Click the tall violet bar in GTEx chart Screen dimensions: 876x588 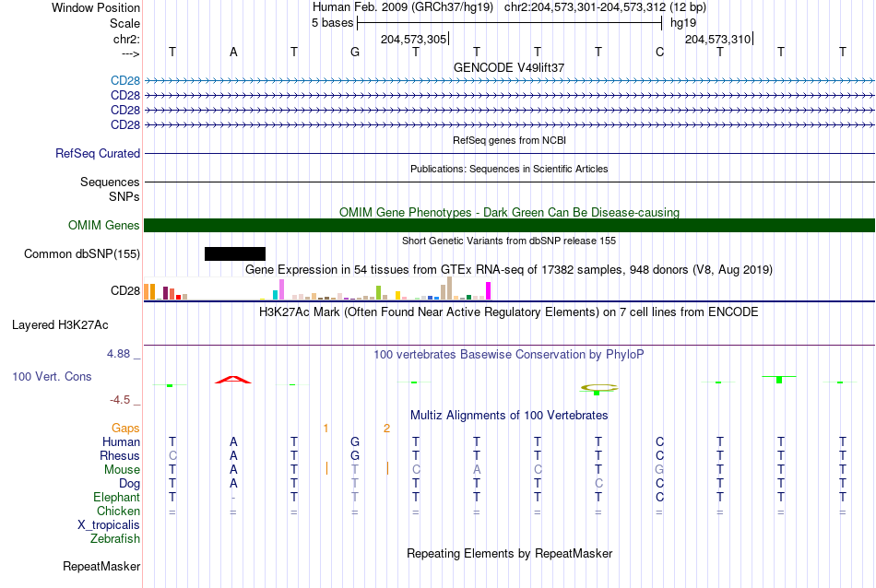pyautogui.click(x=281, y=289)
